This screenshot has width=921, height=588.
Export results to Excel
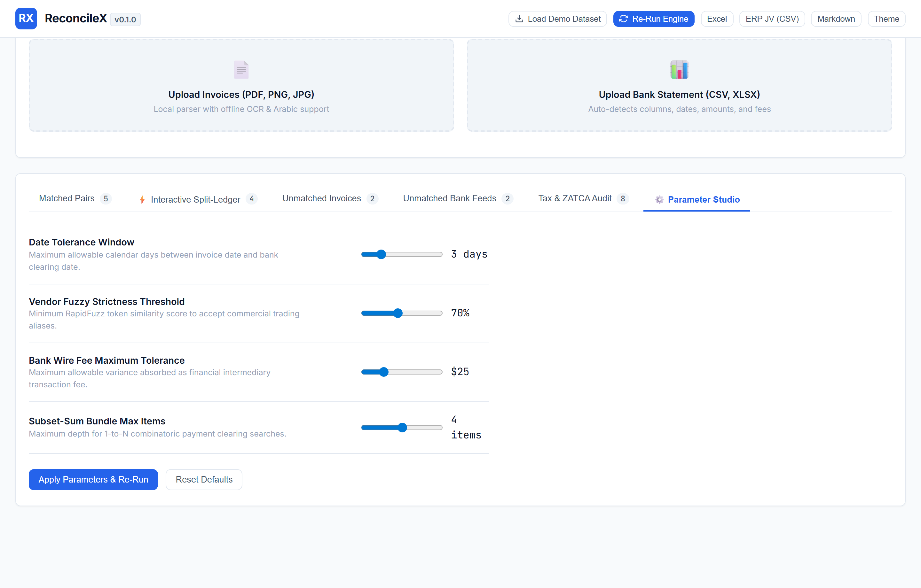tap(717, 19)
